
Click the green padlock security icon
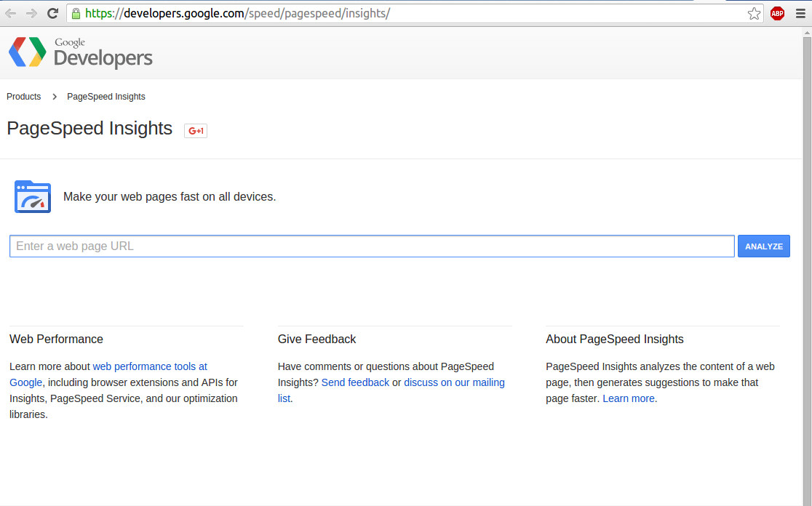click(76, 14)
